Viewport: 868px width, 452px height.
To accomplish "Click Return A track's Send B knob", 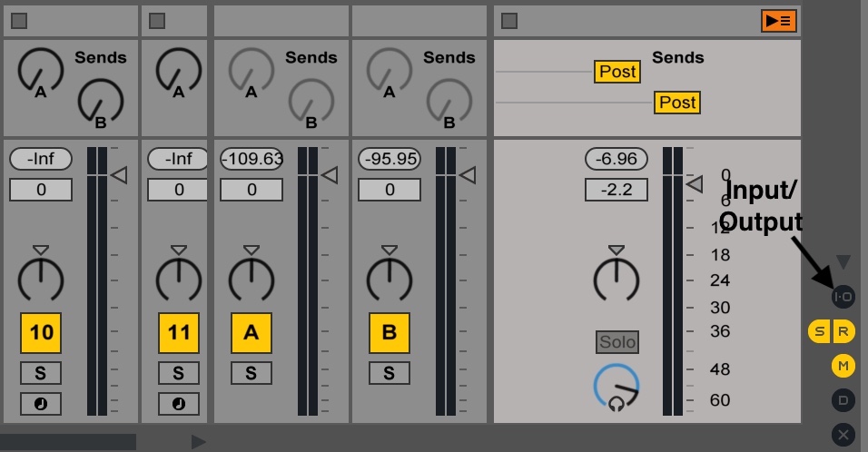I will 311,102.
